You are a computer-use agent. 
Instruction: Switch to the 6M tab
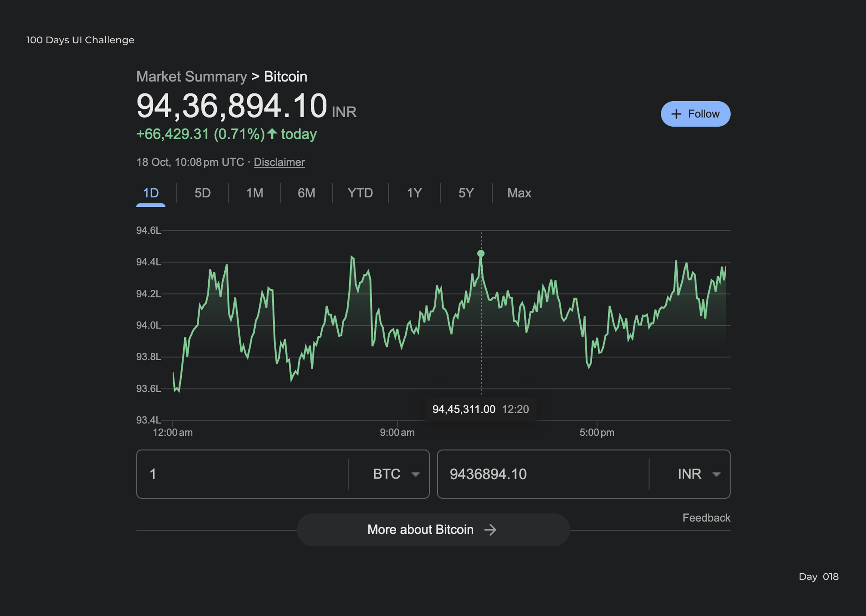[306, 193]
